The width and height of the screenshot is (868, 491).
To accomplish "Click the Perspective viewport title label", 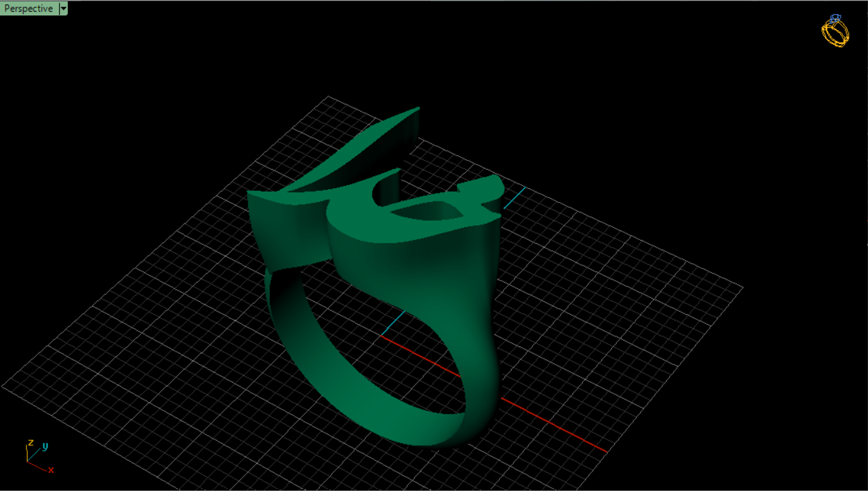I will pos(28,8).
